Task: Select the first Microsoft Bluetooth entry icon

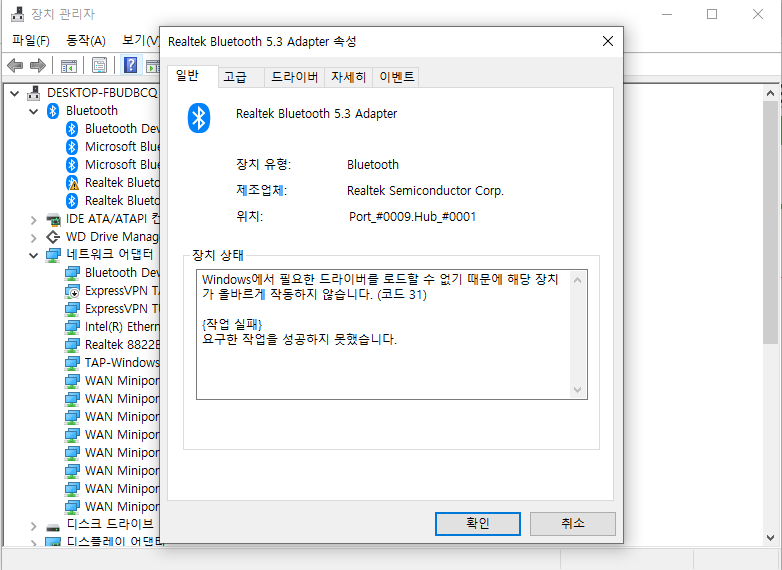Action: pos(72,147)
